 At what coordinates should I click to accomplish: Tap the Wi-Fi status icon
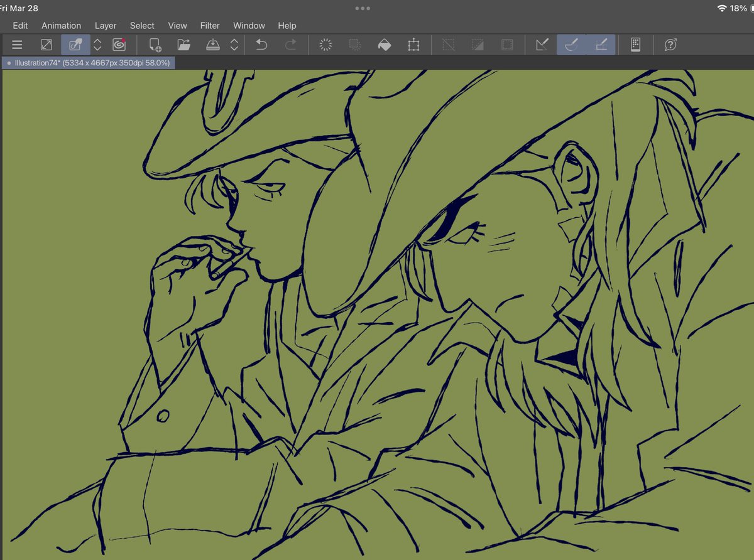721,8
